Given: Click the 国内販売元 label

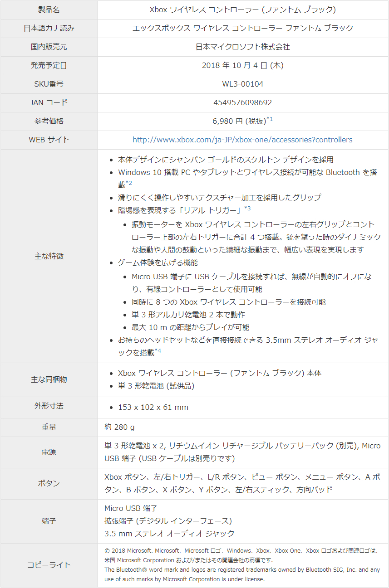Looking at the screenshot, I should coord(49,47).
